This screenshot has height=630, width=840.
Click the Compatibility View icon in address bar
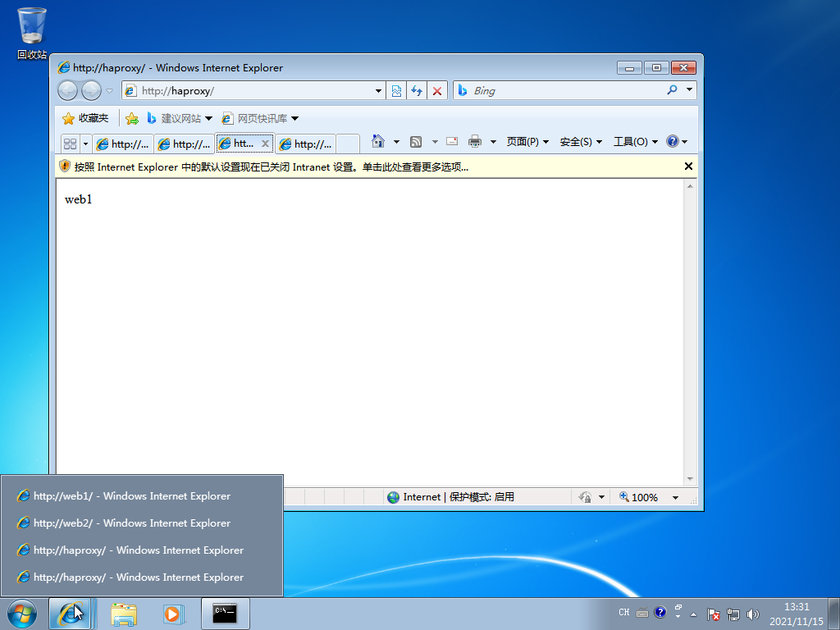(397, 91)
